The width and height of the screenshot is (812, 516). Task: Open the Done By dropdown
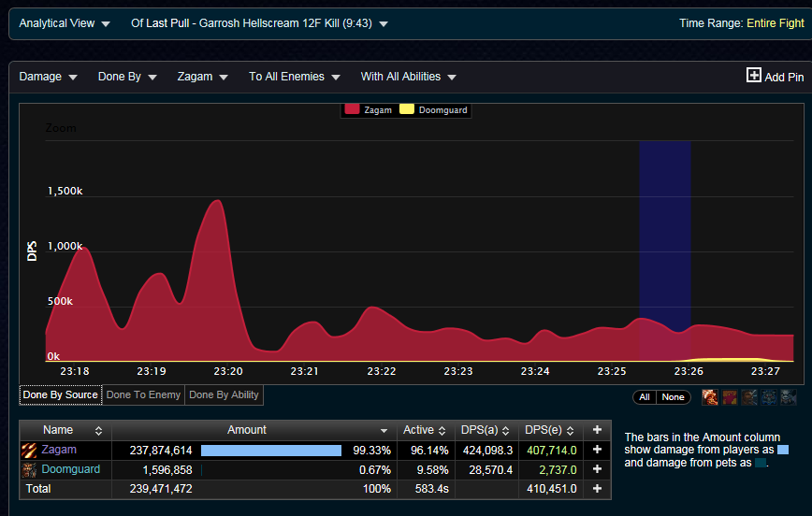127,77
